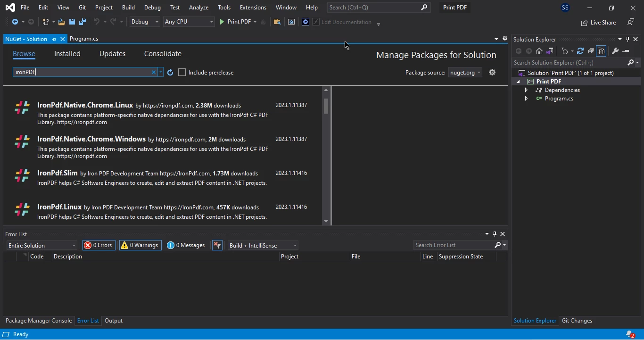Click Collapse All in Solution Explorer

(x=591, y=51)
